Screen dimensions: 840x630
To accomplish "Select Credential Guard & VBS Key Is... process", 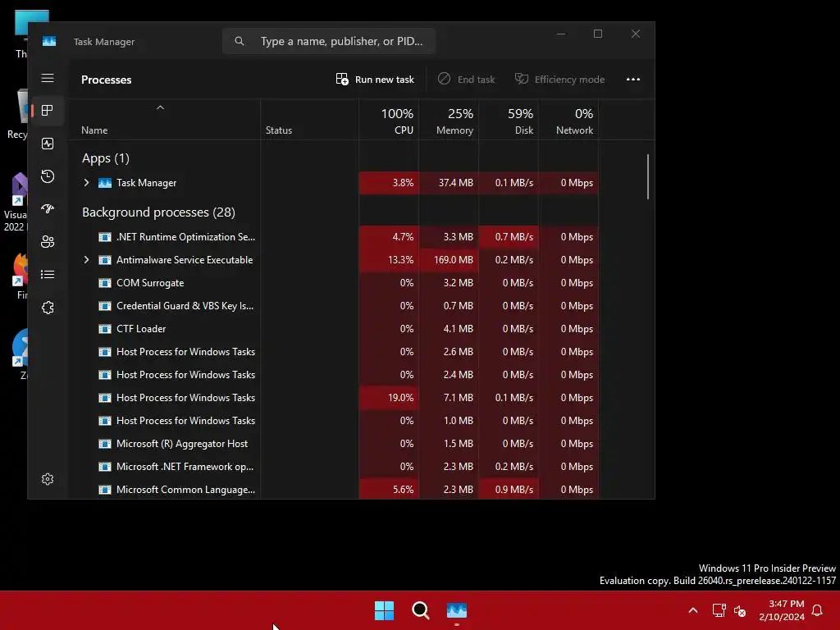I will [x=185, y=306].
